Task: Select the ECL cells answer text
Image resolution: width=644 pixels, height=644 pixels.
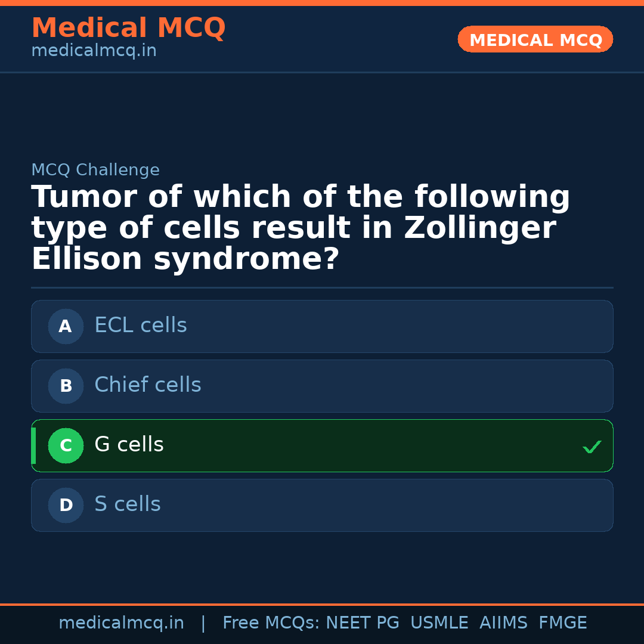Action: pos(141,326)
